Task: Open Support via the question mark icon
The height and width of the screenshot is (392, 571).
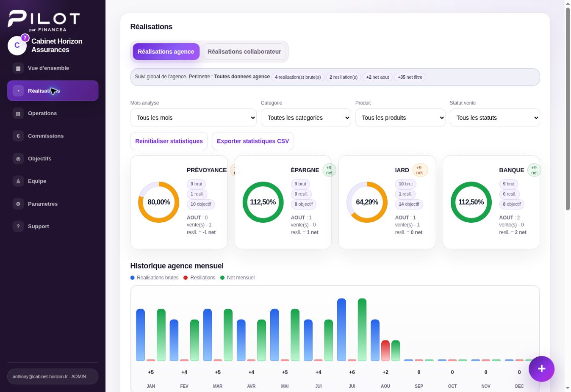Action: (x=18, y=226)
